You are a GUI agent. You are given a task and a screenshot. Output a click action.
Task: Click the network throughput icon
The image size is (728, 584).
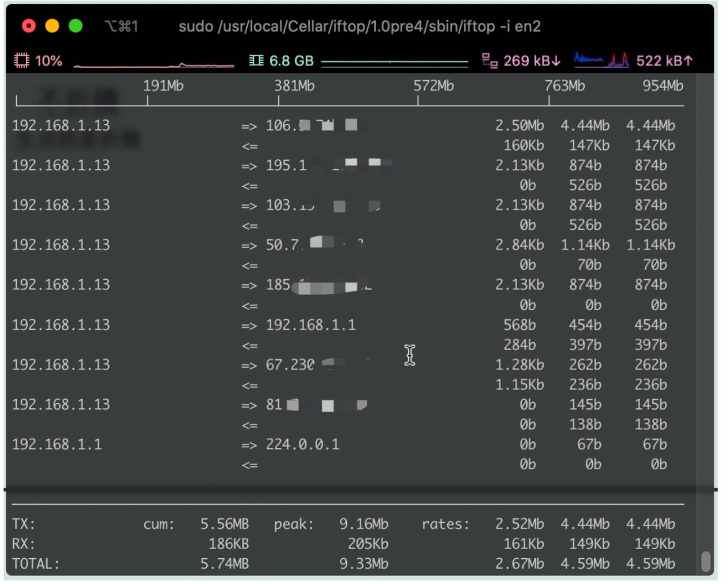[x=490, y=60]
